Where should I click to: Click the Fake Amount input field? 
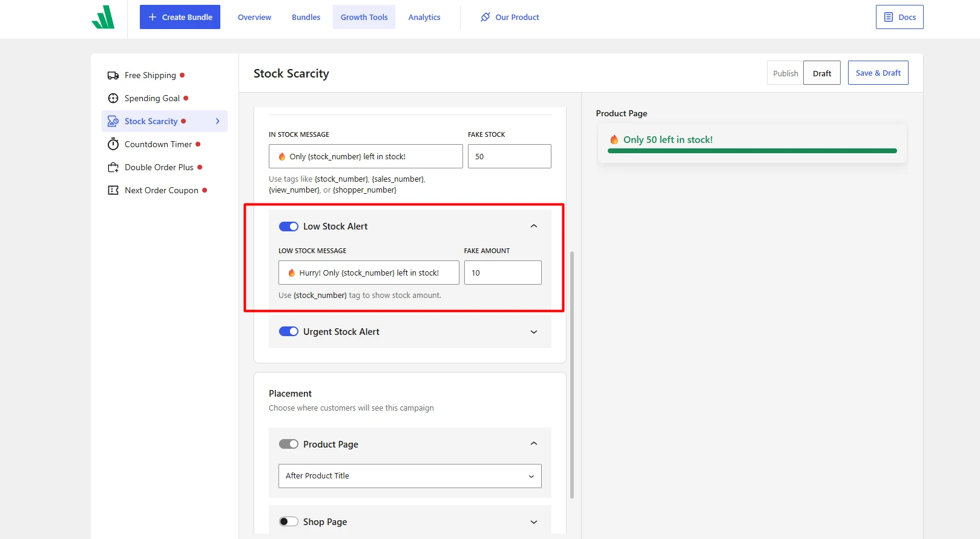point(503,273)
